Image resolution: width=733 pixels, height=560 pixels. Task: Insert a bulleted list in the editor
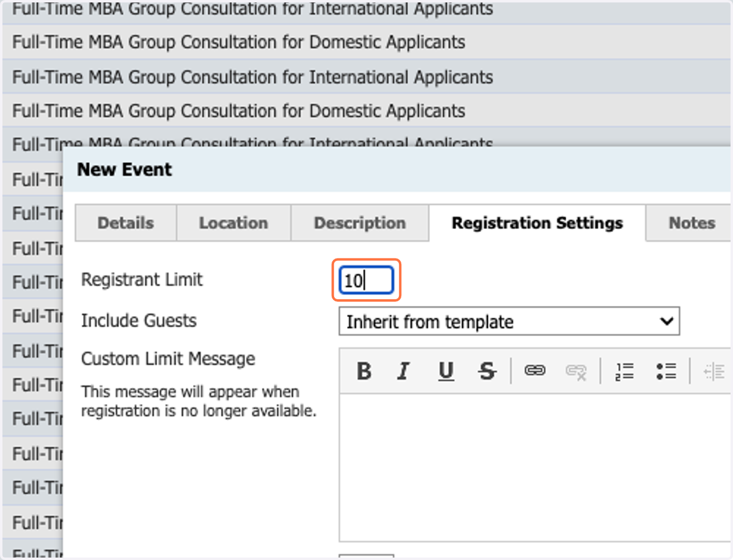click(x=666, y=371)
